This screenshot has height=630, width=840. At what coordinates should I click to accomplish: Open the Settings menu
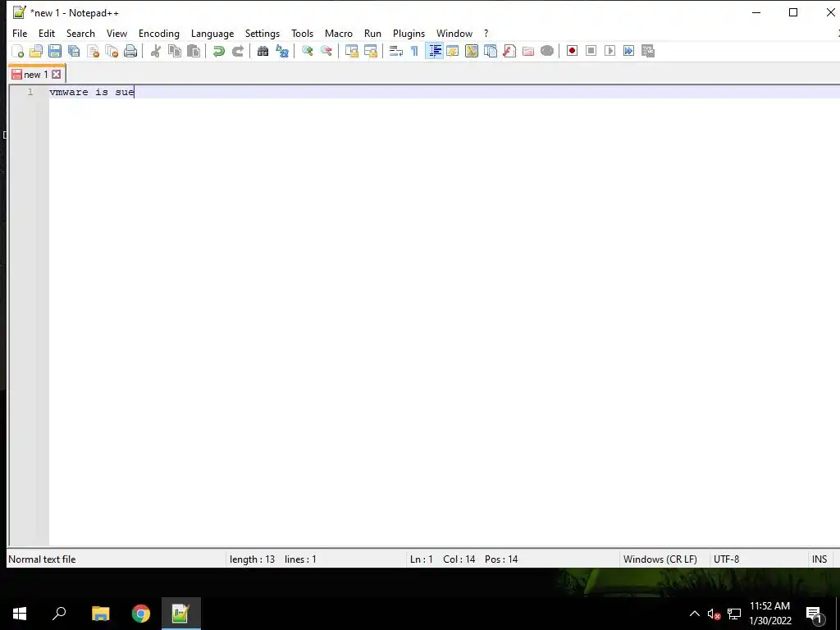coord(262,33)
